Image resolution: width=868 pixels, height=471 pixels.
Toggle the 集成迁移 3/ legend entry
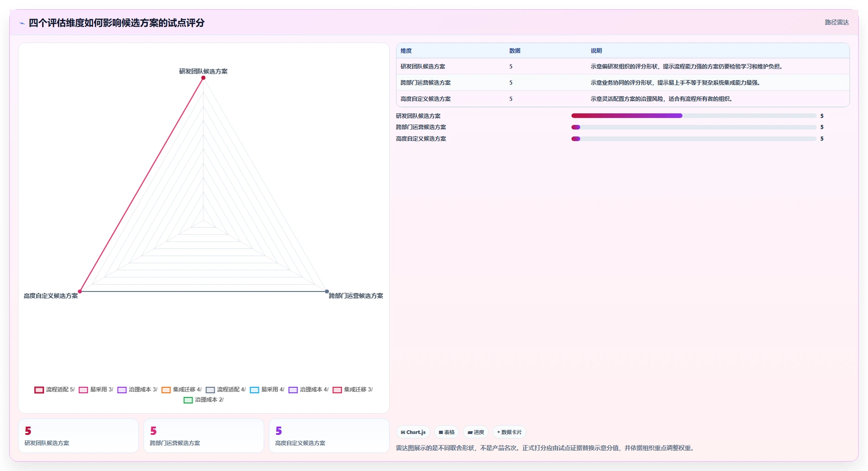pos(353,390)
